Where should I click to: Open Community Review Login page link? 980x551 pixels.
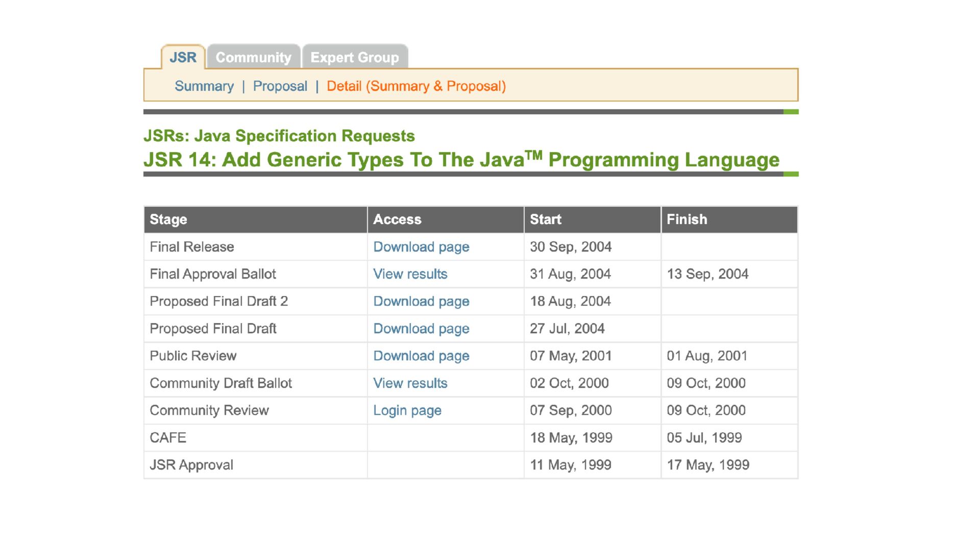click(x=407, y=411)
